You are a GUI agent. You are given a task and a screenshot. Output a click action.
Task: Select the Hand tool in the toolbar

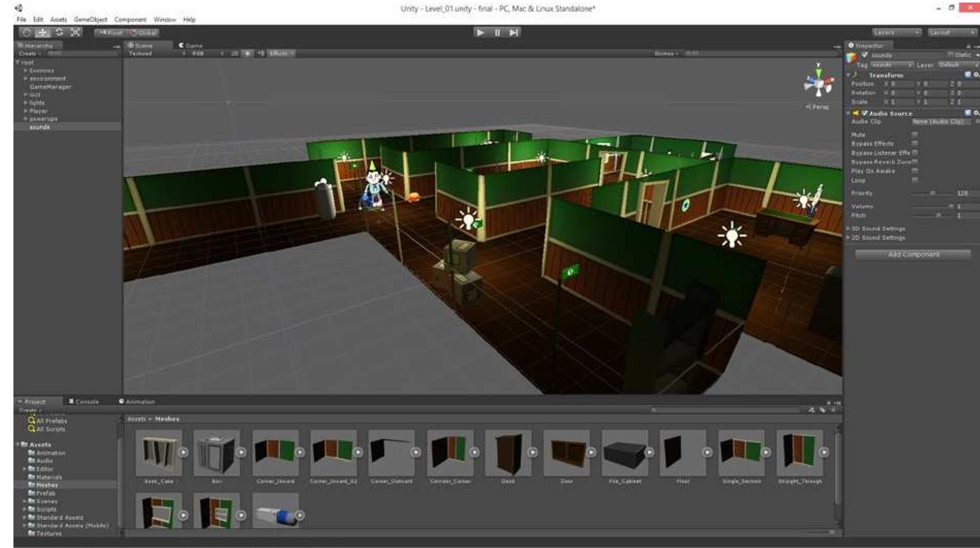coord(26,32)
